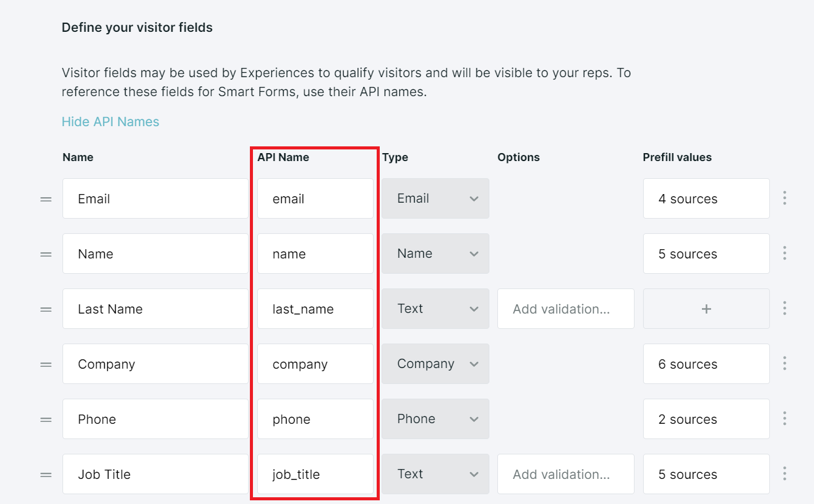This screenshot has width=814, height=504.
Task: Open three-dot menu for Company field
Action: pos(785,364)
